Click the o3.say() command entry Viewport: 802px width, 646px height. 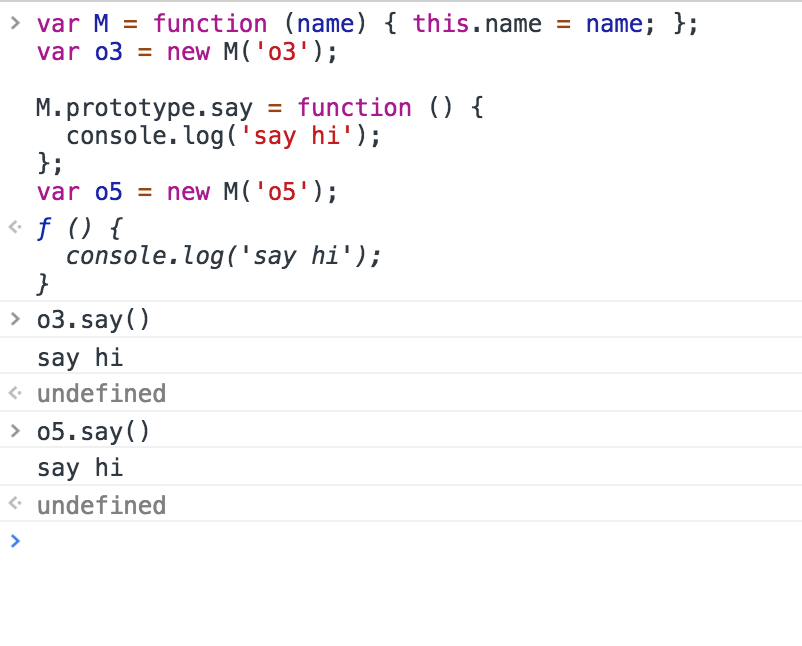click(93, 320)
